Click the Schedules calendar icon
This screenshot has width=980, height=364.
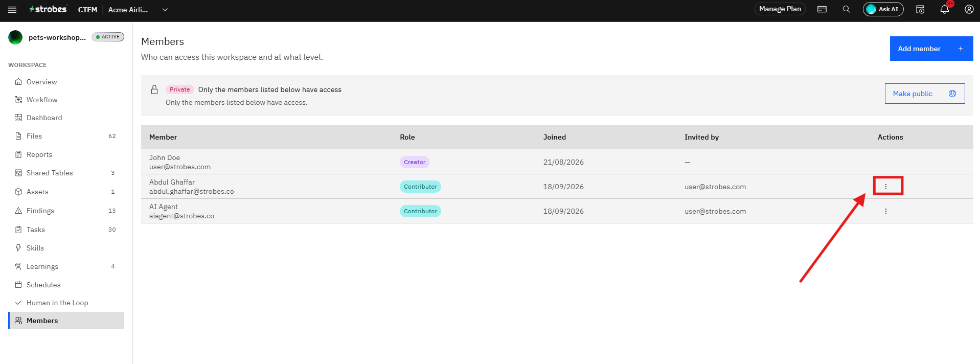click(18, 285)
